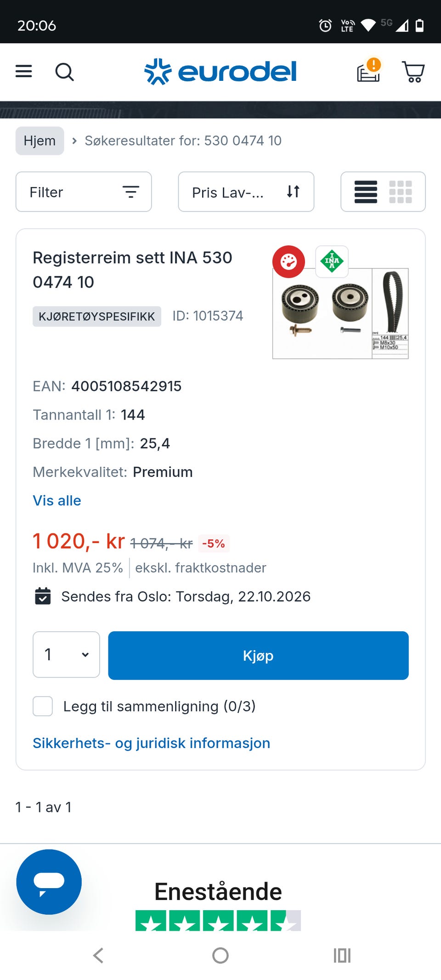Switch to grid view layout
This screenshot has height=980, width=441.
point(401,192)
